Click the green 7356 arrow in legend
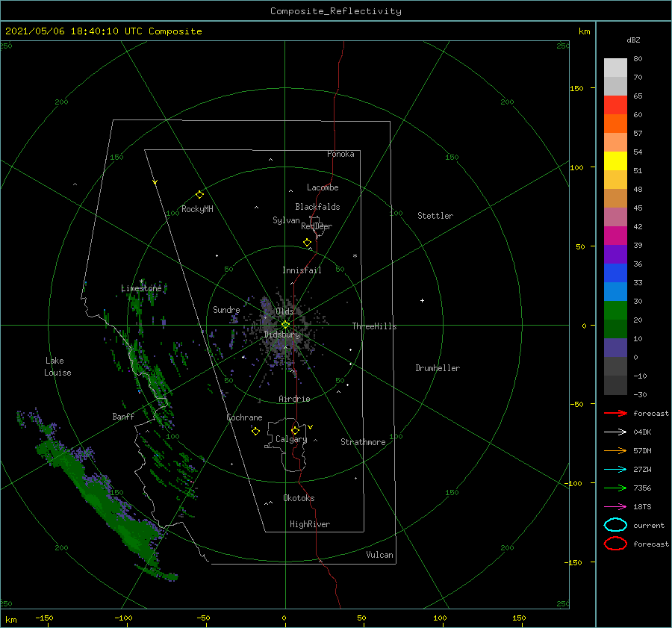 click(x=615, y=488)
